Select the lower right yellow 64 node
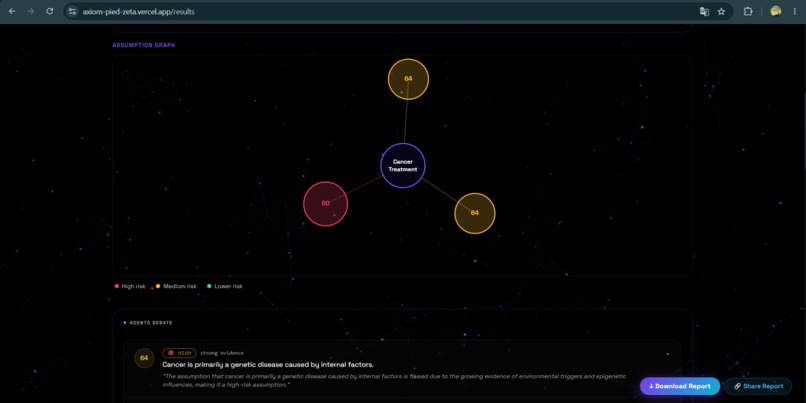 tap(474, 213)
